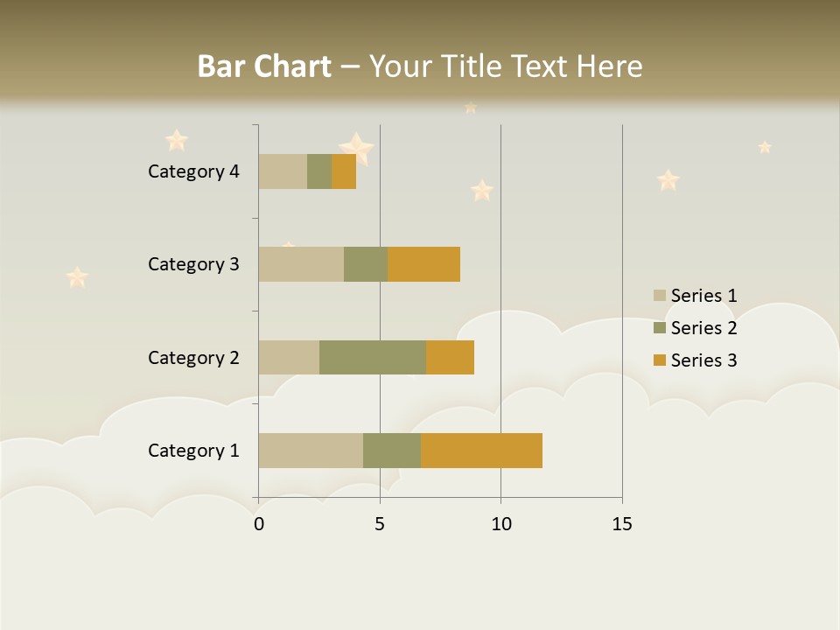Screen dimensions: 840x630
Task: Click Category 2's Series 3 orange bar segment
Action: point(450,358)
